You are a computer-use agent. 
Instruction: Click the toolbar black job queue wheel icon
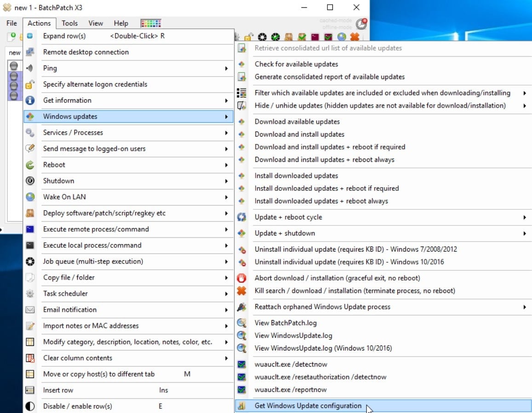tap(262, 37)
